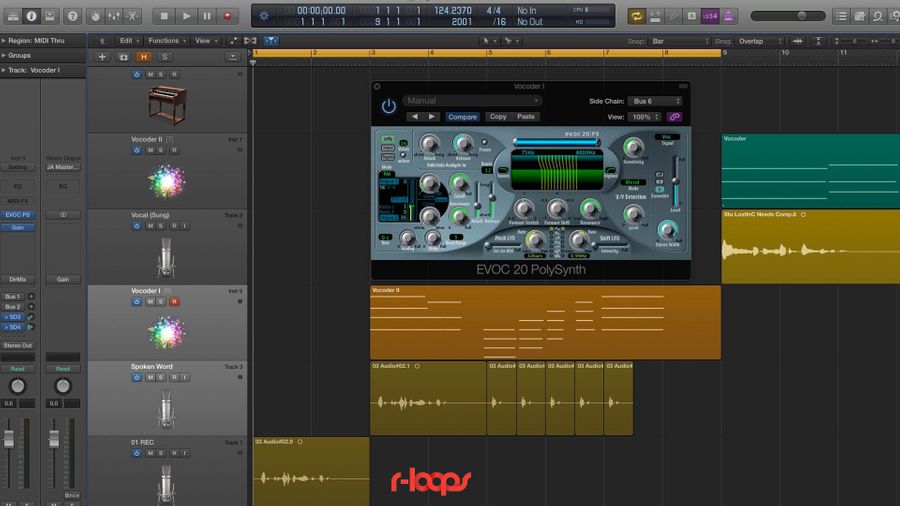The image size is (900, 506).
Task: Open the Smart Controls dial icon
Action: point(95,16)
